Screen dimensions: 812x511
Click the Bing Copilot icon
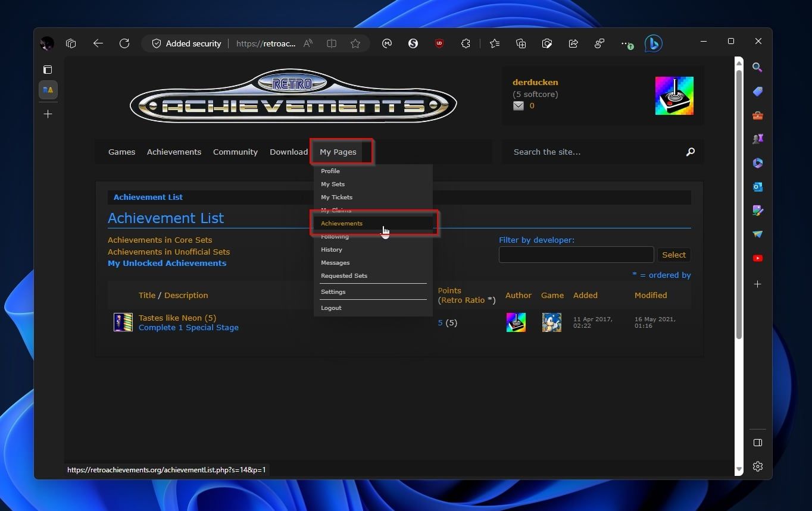coord(653,43)
